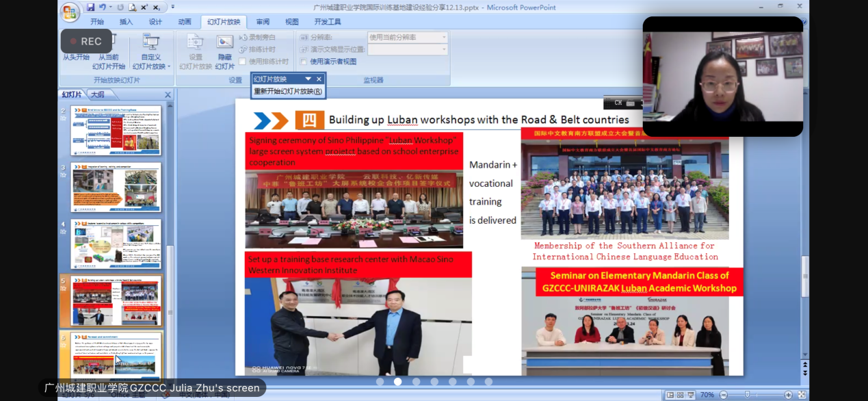Toggle the Use Rehearsed Timings (使用排练计时) checkbox

(242, 62)
